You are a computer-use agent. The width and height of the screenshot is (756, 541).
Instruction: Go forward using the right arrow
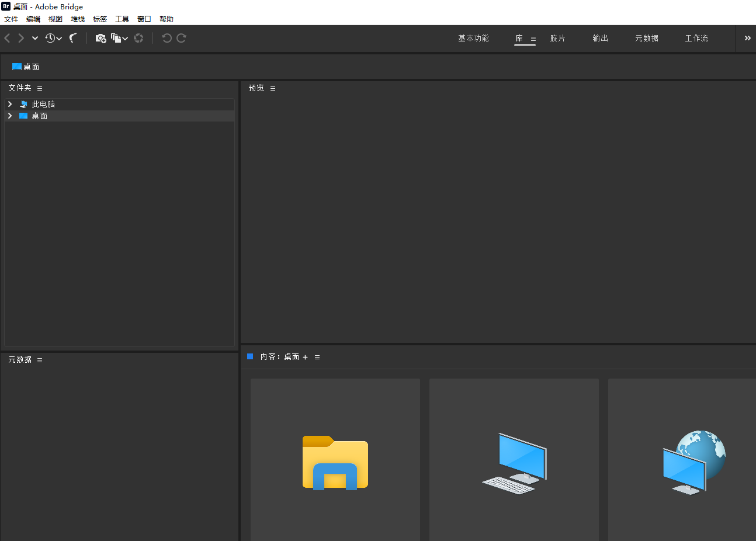[x=21, y=38]
